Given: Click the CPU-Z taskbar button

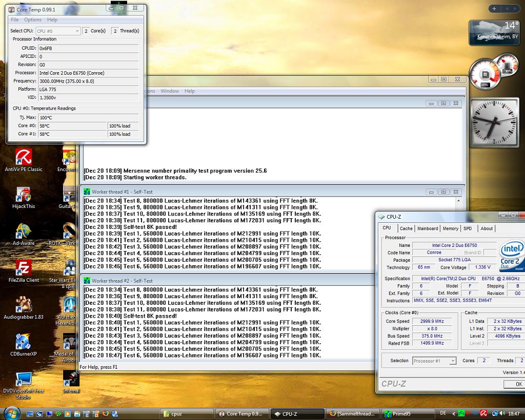Looking at the screenshot, I should tap(297, 414).
